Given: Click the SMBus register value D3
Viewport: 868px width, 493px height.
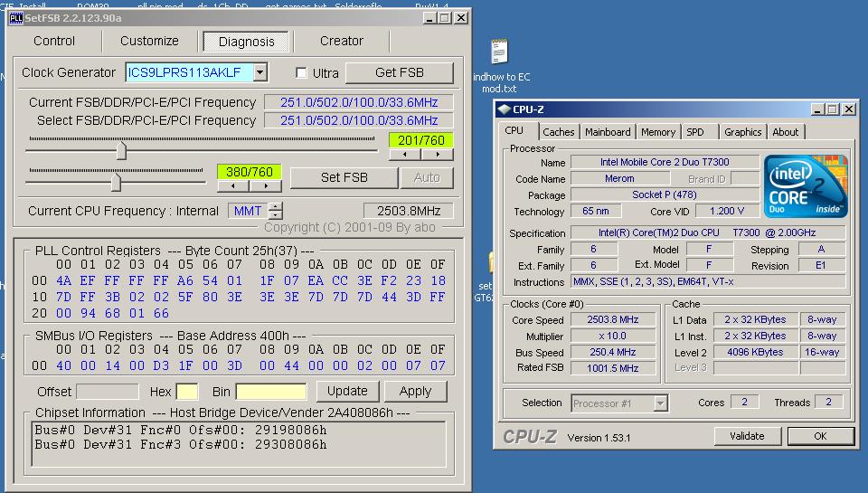Looking at the screenshot, I should click(161, 366).
